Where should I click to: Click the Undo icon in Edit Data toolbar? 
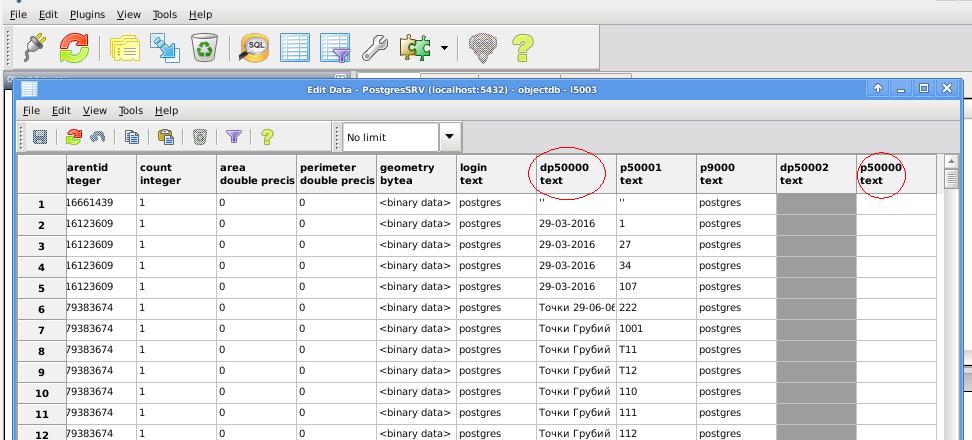pyautogui.click(x=98, y=137)
